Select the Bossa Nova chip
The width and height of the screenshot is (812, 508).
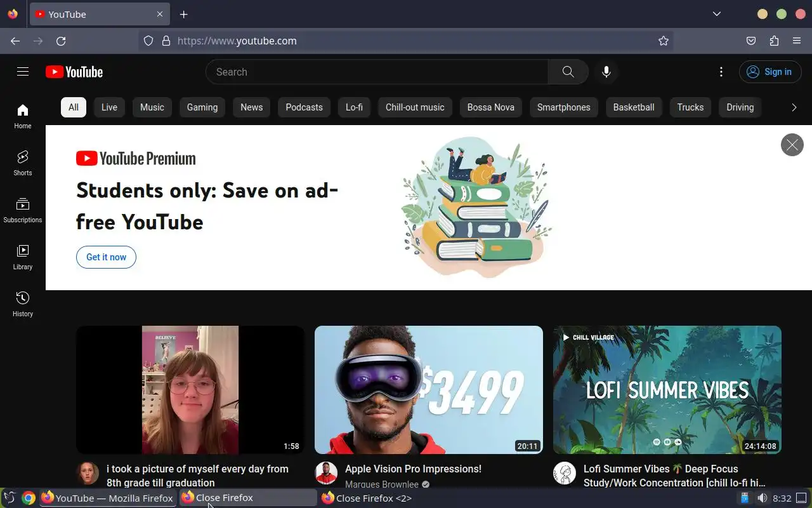tap(491, 107)
